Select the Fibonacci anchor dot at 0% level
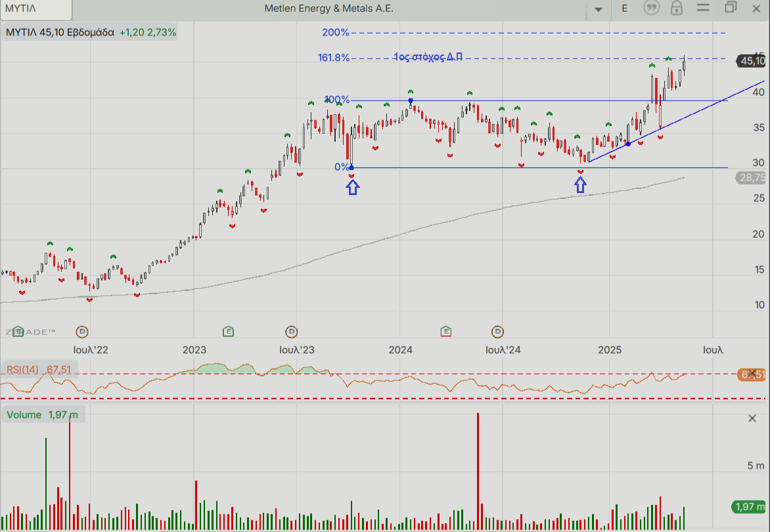 [351, 168]
